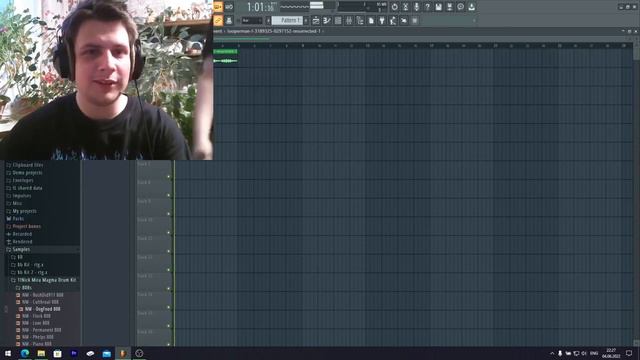
Task: Click the plus button right of Pattern 1
Action: click(306, 20)
